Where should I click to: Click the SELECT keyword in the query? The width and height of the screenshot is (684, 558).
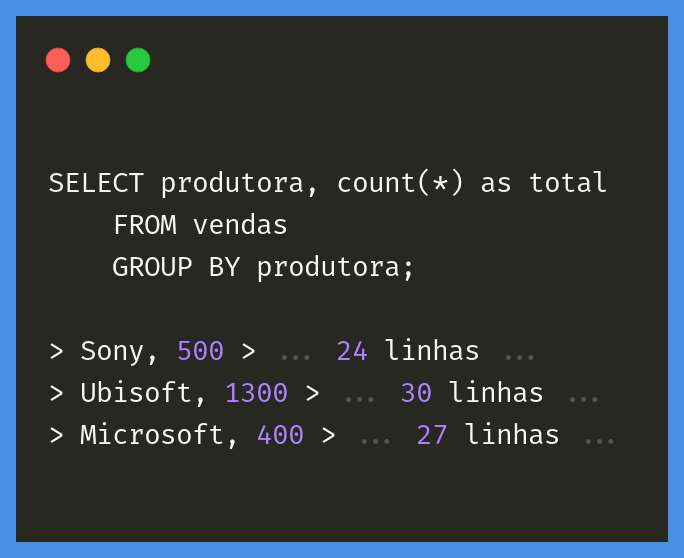[x=96, y=183]
